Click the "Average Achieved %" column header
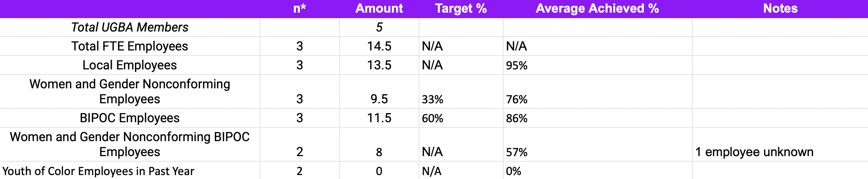The image size is (868, 179). [597, 9]
